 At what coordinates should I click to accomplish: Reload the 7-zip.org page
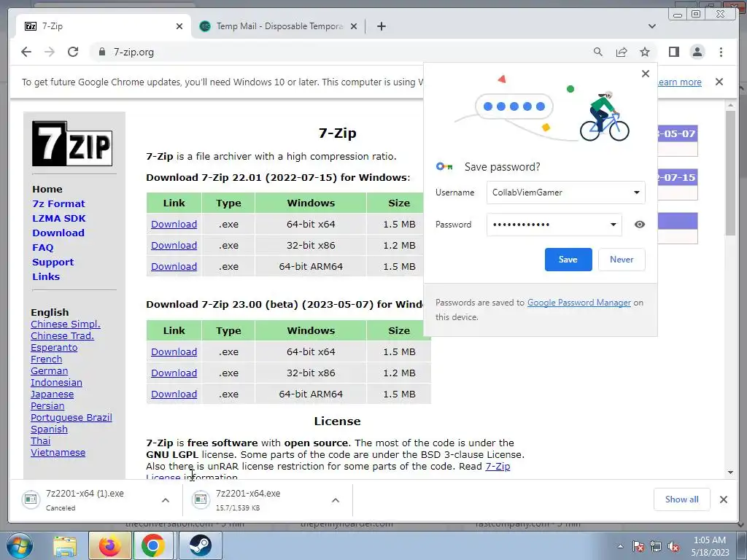click(73, 52)
